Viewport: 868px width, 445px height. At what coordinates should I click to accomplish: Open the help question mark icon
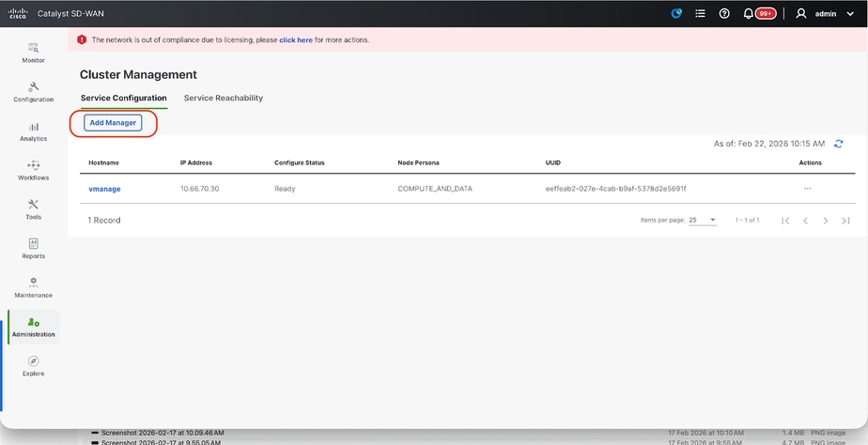724,13
